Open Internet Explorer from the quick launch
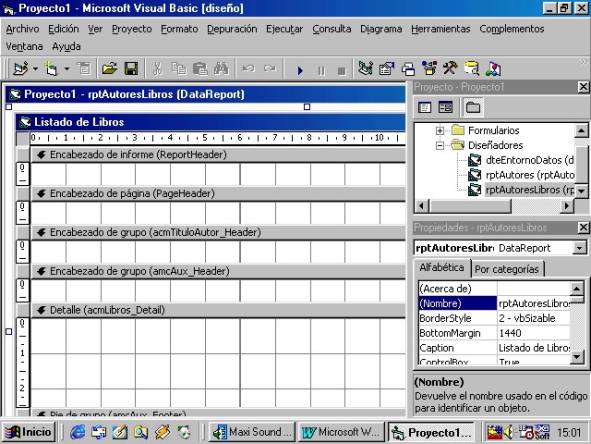Viewport: 591px width, 444px height. pyautogui.click(x=77, y=432)
